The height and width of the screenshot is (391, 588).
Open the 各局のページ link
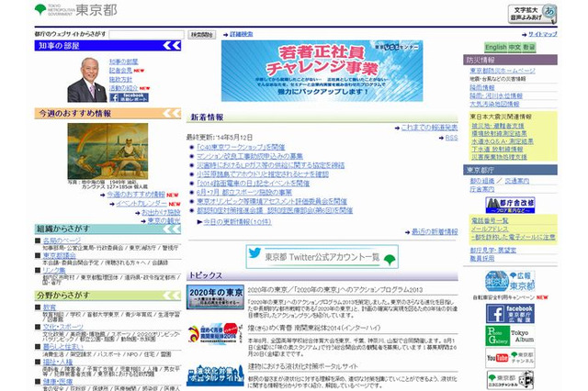[62, 240]
